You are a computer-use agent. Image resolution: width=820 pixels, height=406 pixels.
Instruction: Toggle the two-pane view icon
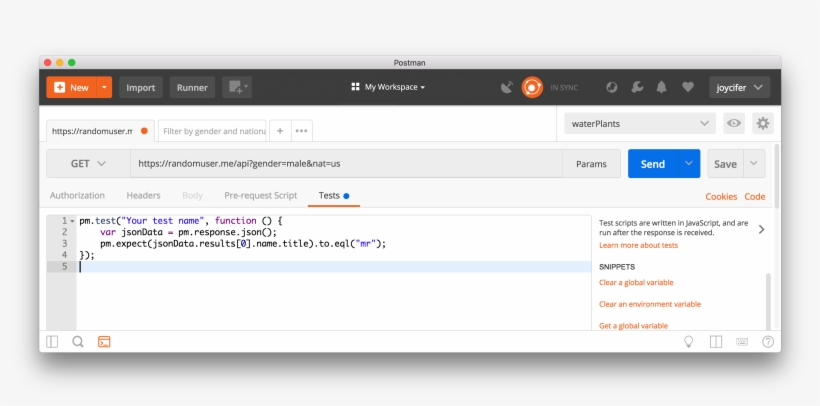[x=715, y=342]
